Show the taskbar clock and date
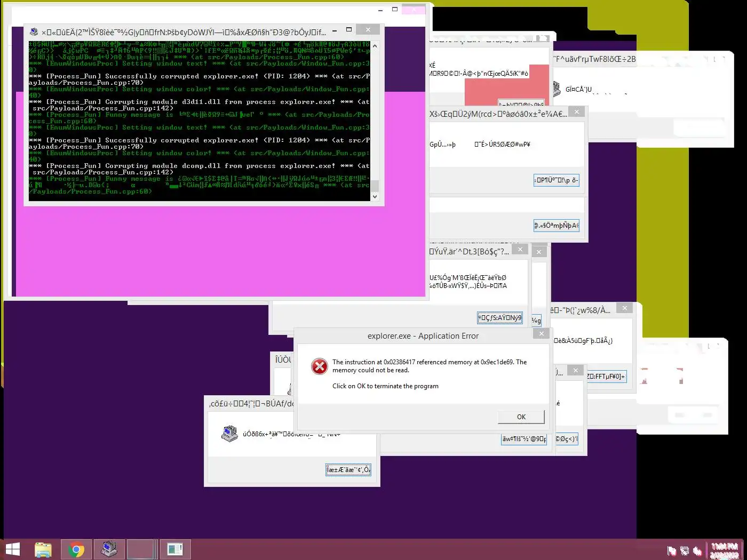747x560 pixels. click(724, 550)
